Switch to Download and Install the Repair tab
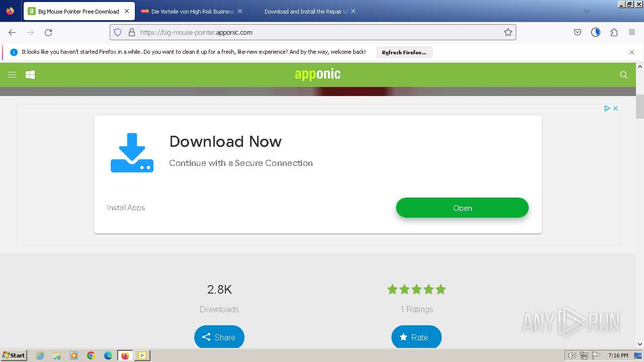This screenshot has width=644, height=362. click(x=306, y=11)
